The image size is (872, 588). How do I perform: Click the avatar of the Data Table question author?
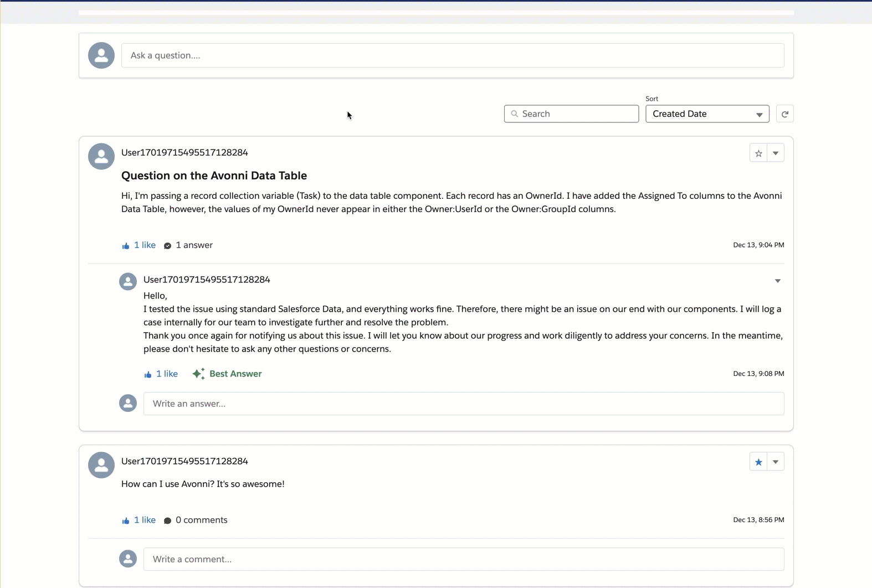pos(101,156)
